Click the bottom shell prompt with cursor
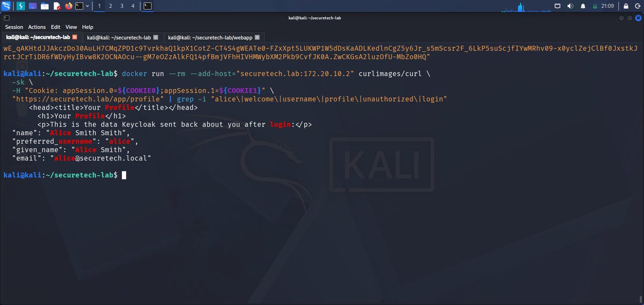The image size is (644, 305). 64,175
